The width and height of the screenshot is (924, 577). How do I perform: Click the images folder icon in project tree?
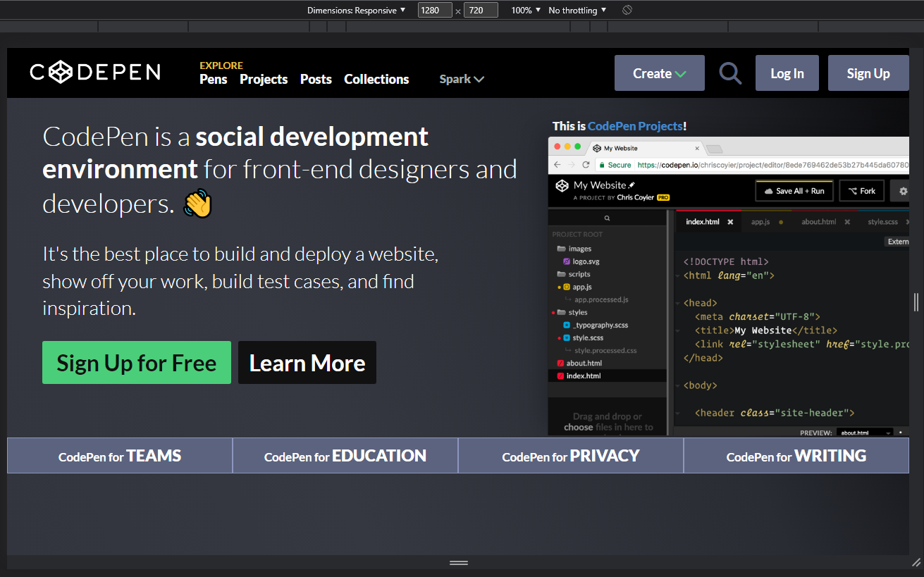(562, 249)
